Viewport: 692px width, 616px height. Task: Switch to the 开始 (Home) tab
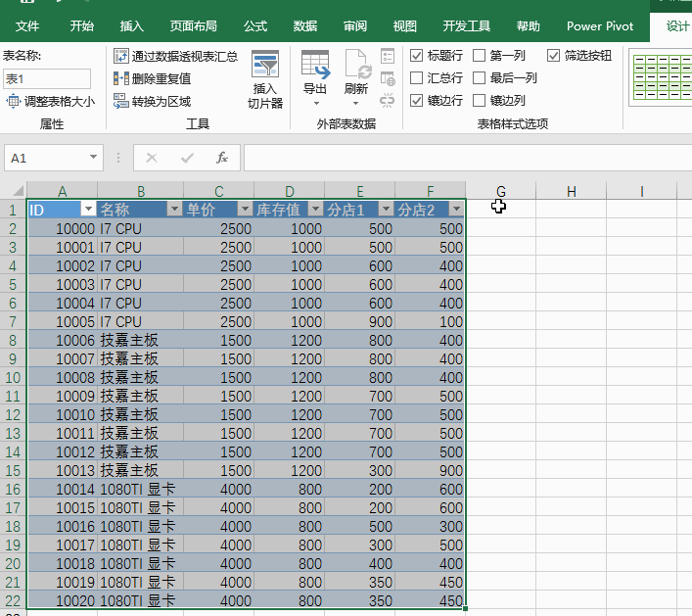(x=81, y=26)
